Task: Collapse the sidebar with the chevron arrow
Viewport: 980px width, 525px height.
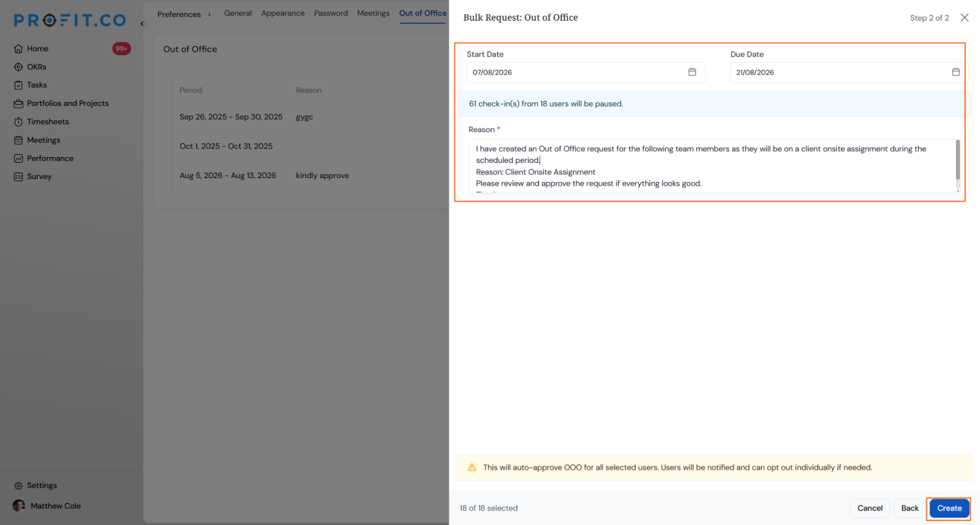Action: [142, 24]
